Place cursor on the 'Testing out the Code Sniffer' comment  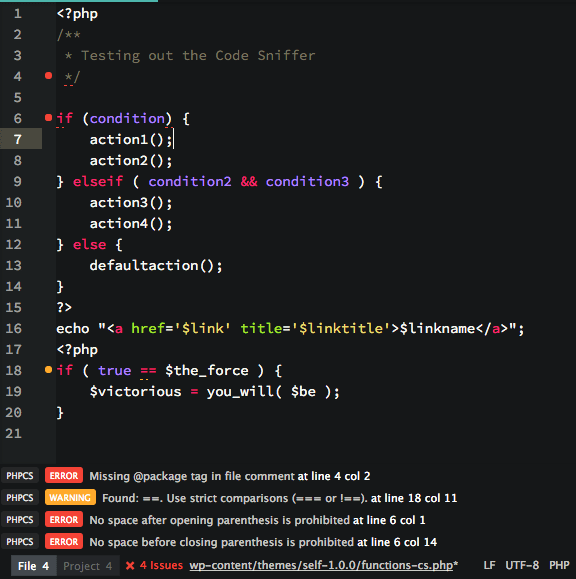pyautogui.click(x=198, y=55)
